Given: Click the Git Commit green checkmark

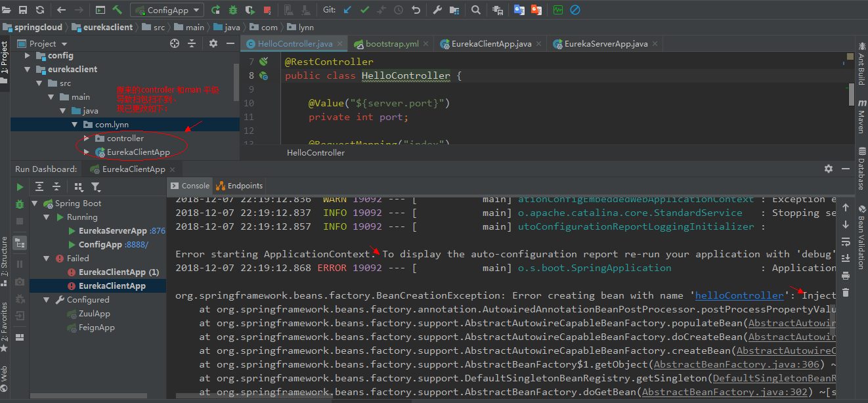Looking at the screenshot, I should point(364,10).
